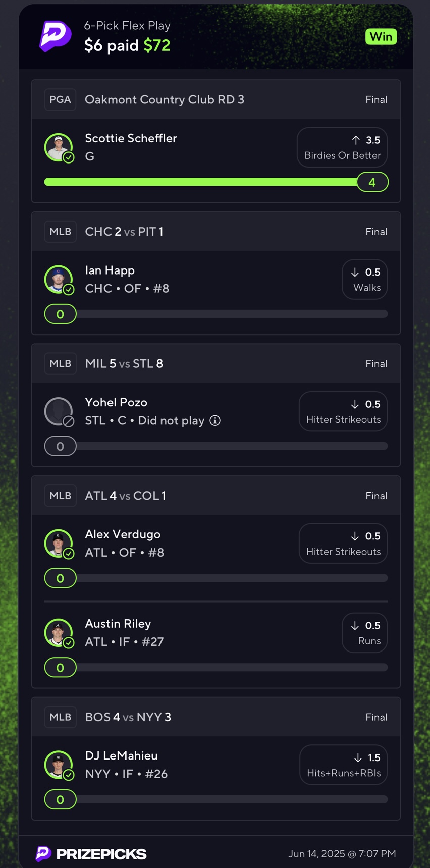Tap the green Win badge
The width and height of the screenshot is (430, 868).
click(381, 37)
